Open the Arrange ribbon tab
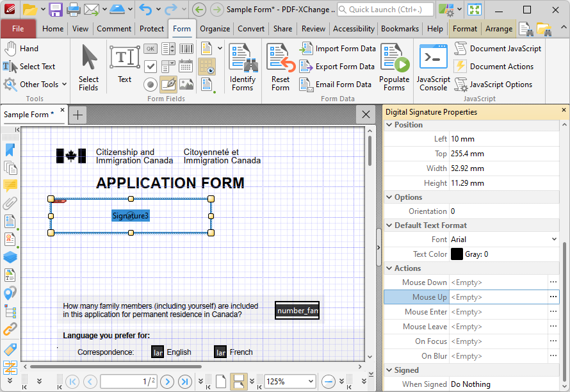 (x=499, y=29)
